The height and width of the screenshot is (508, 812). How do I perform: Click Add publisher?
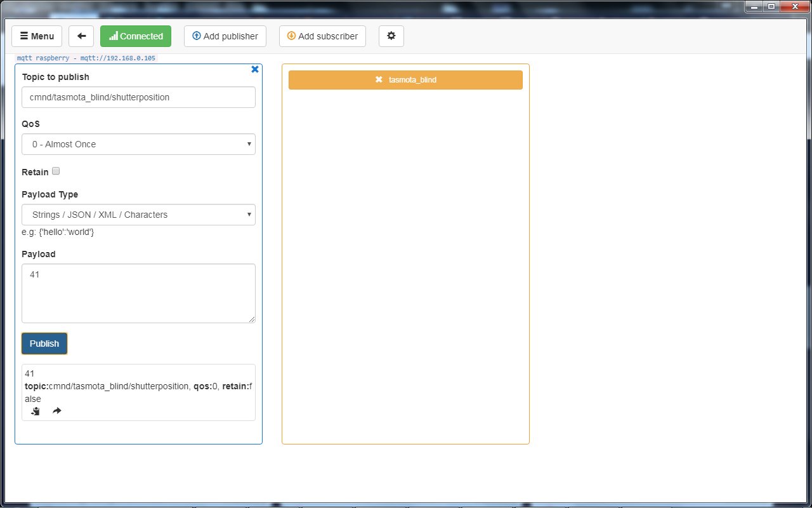225,36
